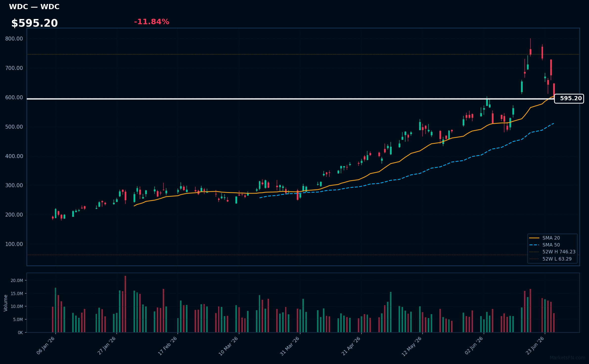Click the 595.20 price tag on right axis
Viewport: 589px width, 364px height.
point(569,99)
